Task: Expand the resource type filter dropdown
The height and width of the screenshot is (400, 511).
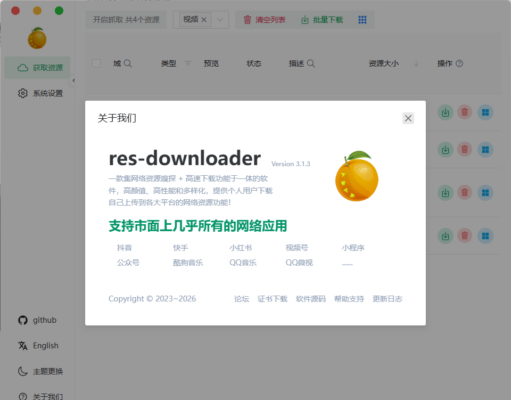Action: tap(220, 20)
